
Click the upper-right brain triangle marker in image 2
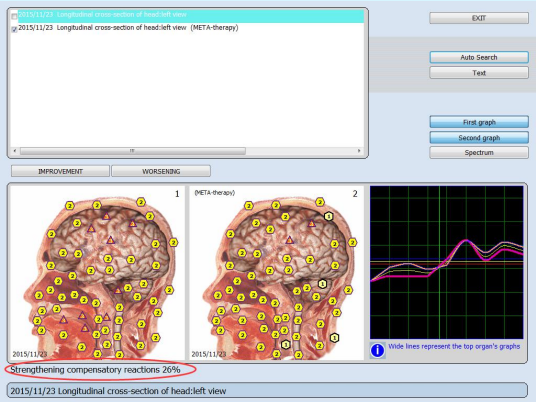pos(311,223)
